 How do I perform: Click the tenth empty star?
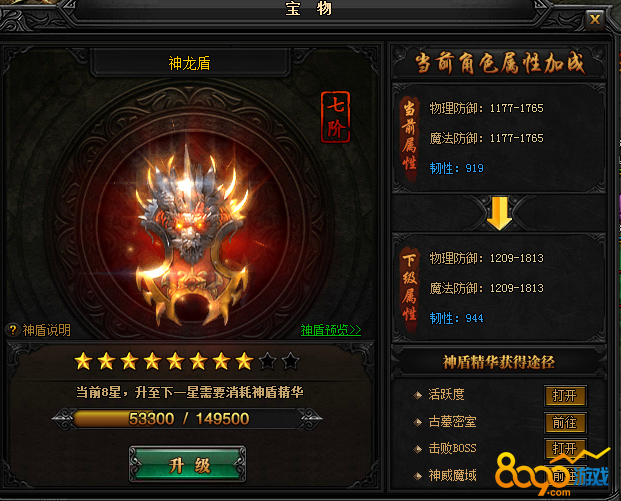[290, 361]
